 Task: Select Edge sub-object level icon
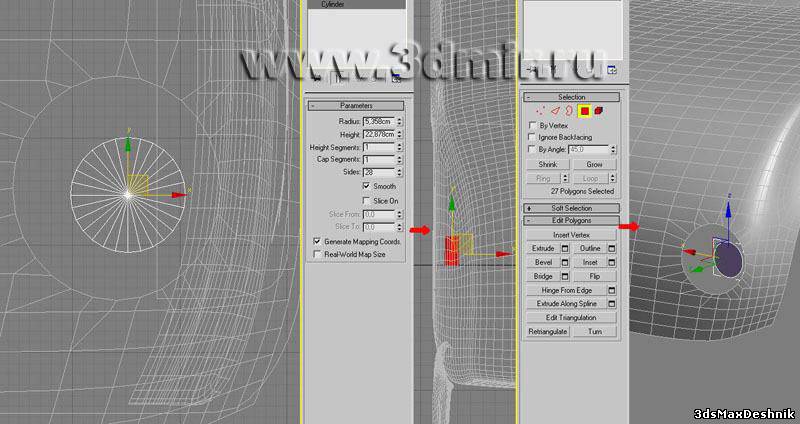click(555, 110)
